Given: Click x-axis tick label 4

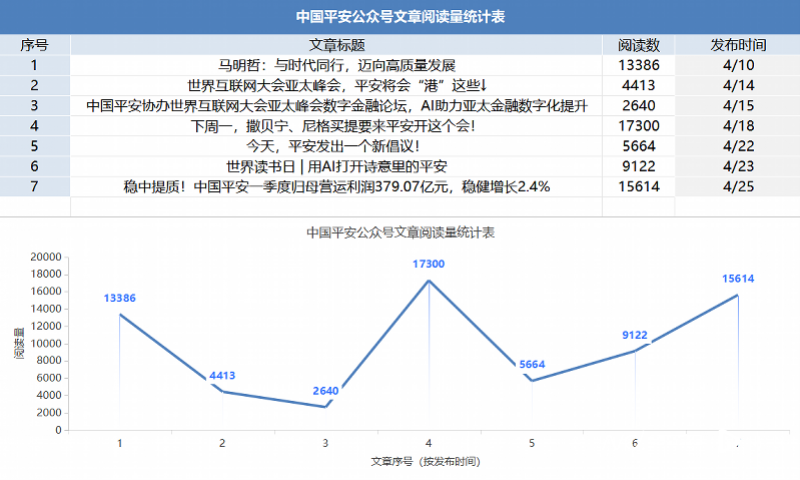Looking at the screenshot, I should (x=429, y=443).
